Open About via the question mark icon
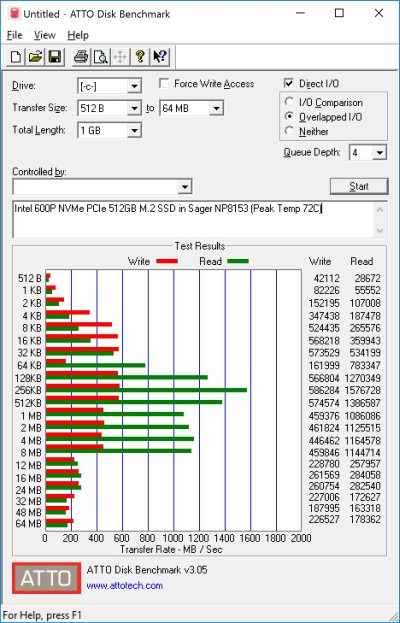The image size is (400, 623). pos(140,57)
